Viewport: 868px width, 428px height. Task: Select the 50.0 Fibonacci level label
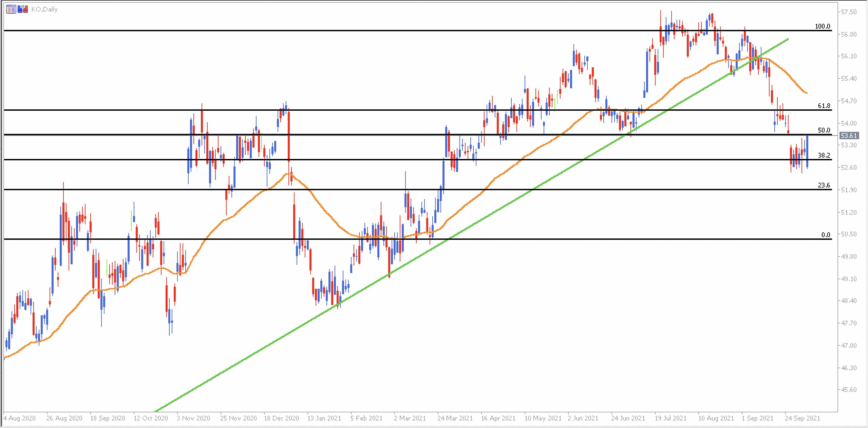point(824,130)
